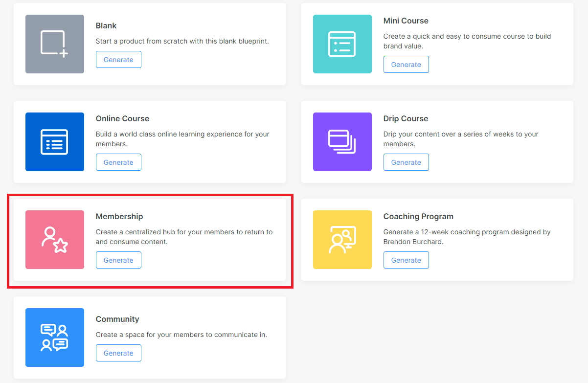Image resolution: width=588 pixels, height=383 pixels.
Task: Click the teal Mini Course icon
Action: (x=342, y=44)
